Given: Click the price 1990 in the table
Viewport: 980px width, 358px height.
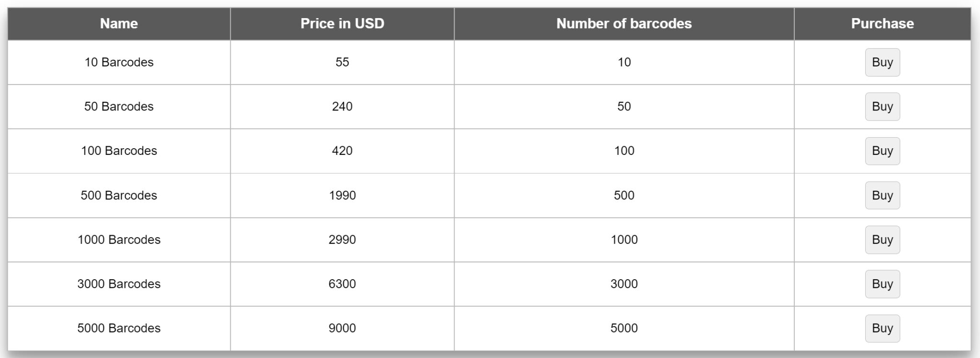Looking at the screenshot, I should pyautogui.click(x=342, y=195).
